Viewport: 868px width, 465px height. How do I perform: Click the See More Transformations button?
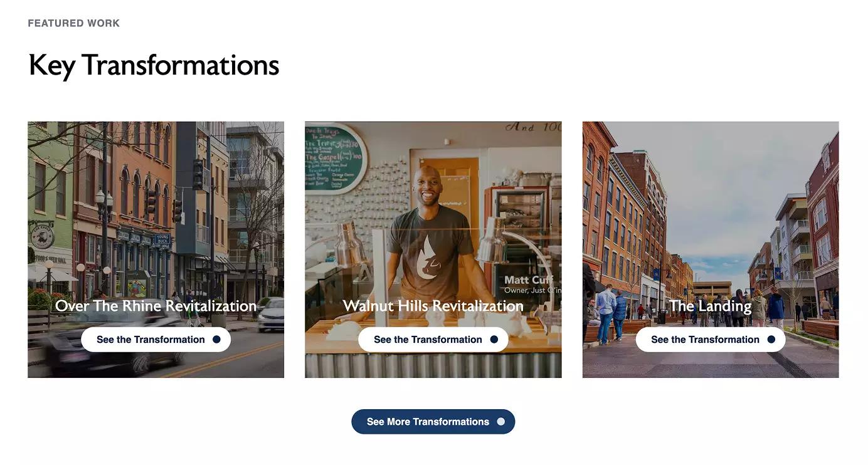433,422
